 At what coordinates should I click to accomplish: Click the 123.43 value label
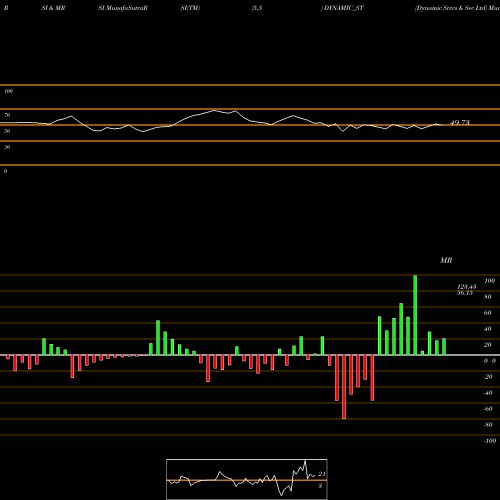pyautogui.click(x=467, y=287)
